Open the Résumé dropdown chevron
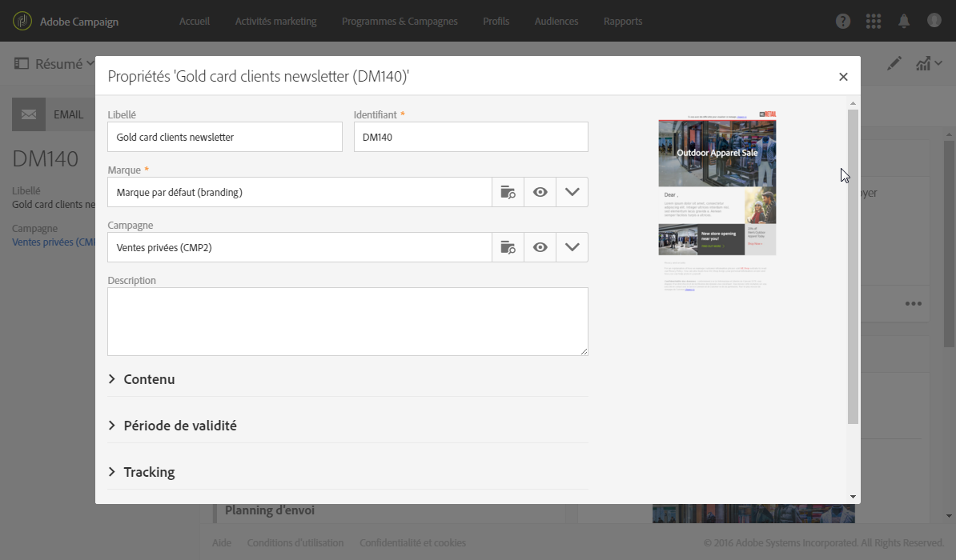956x560 pixels. (x=90, y=62)
